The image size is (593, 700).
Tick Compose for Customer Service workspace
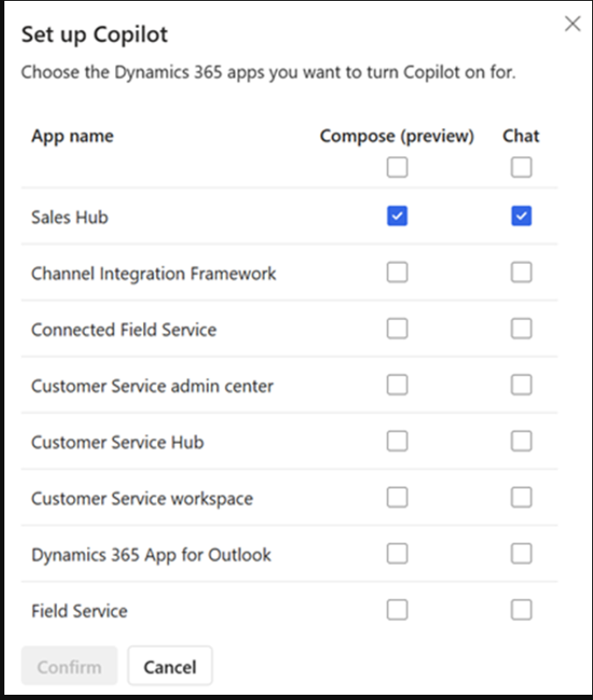coord(397,497)
